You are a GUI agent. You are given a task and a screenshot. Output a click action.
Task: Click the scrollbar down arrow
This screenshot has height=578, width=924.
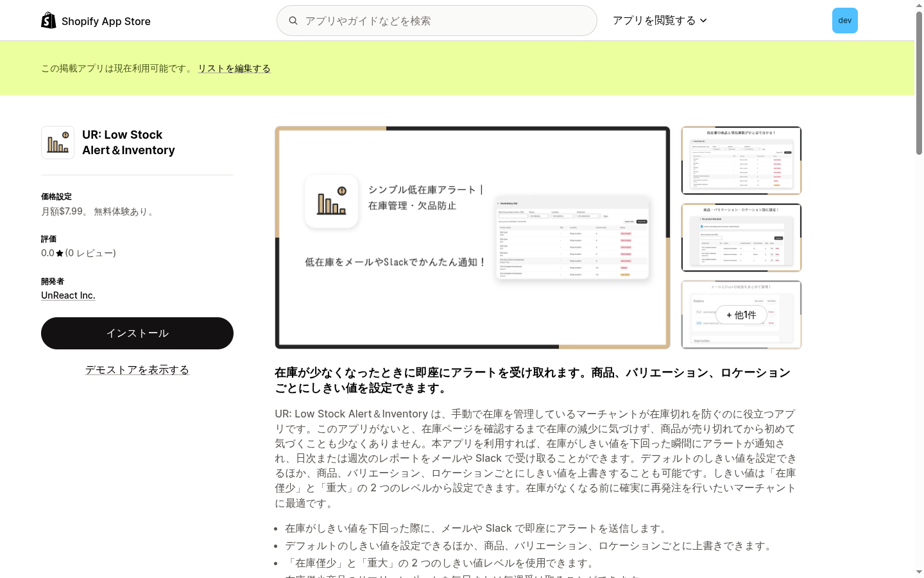tap(919, 572)
